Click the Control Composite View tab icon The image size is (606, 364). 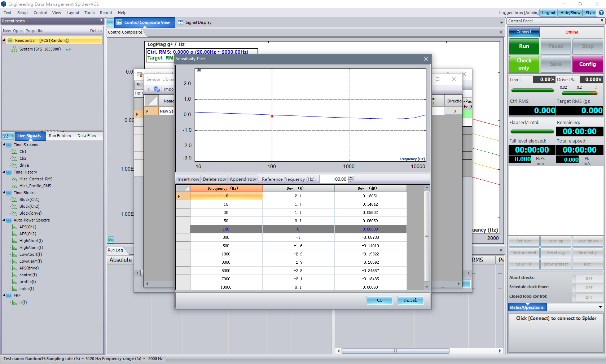119,22
